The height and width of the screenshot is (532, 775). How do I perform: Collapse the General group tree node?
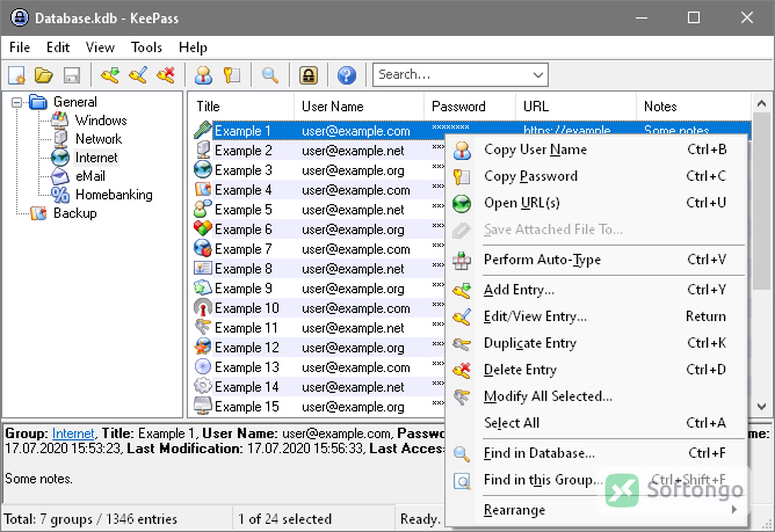[17, 102]
